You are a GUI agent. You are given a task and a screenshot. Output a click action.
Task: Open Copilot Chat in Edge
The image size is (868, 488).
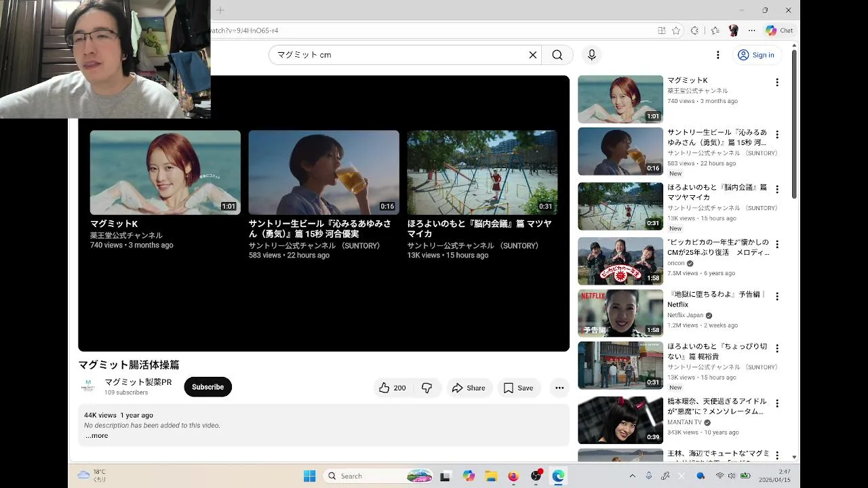pos(779,30)
